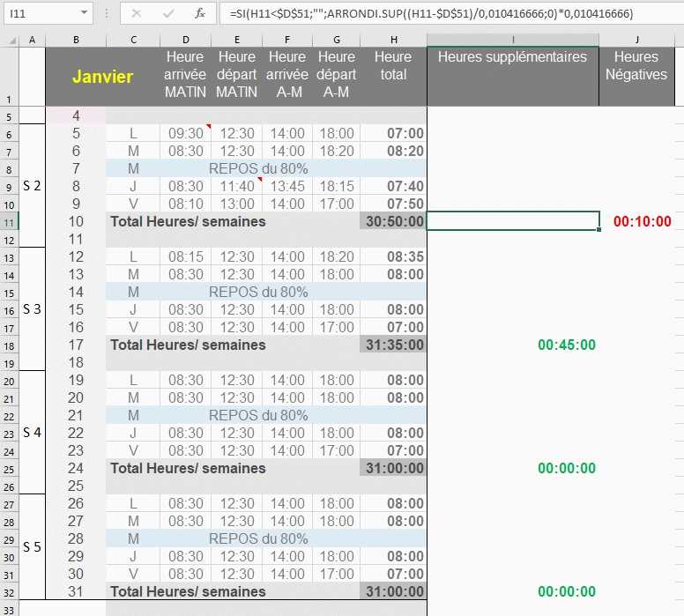Click the green 00:45:00 overtime value
The height and width of the screenshot is (616, 684).
click(566, 345)
